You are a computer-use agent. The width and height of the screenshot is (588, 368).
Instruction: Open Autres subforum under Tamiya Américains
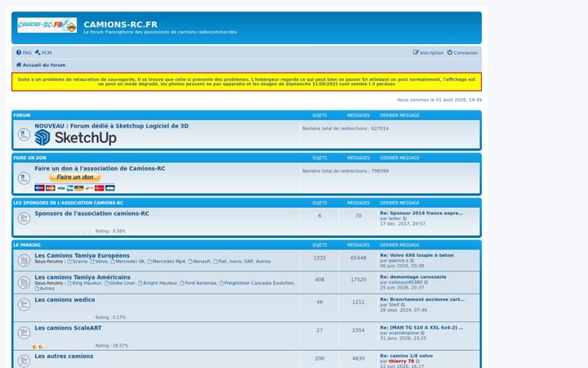pyautogui.click(x=45, y=289)
